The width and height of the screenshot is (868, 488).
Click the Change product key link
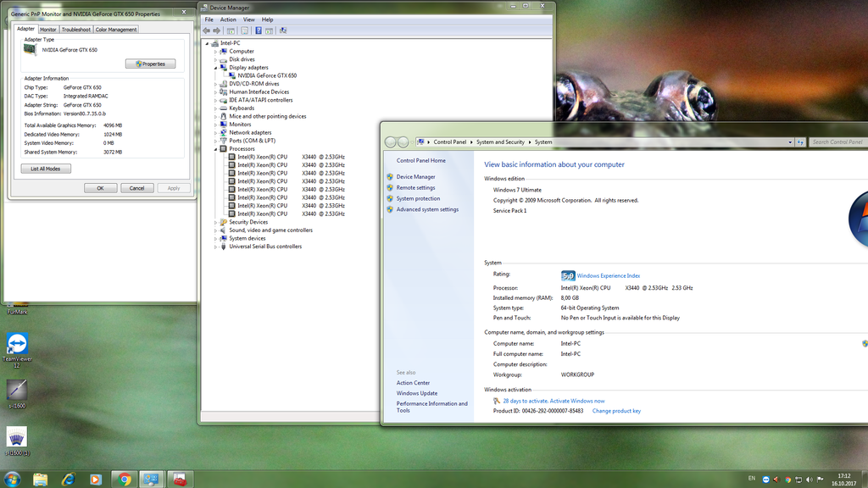(x=617, y=411)
